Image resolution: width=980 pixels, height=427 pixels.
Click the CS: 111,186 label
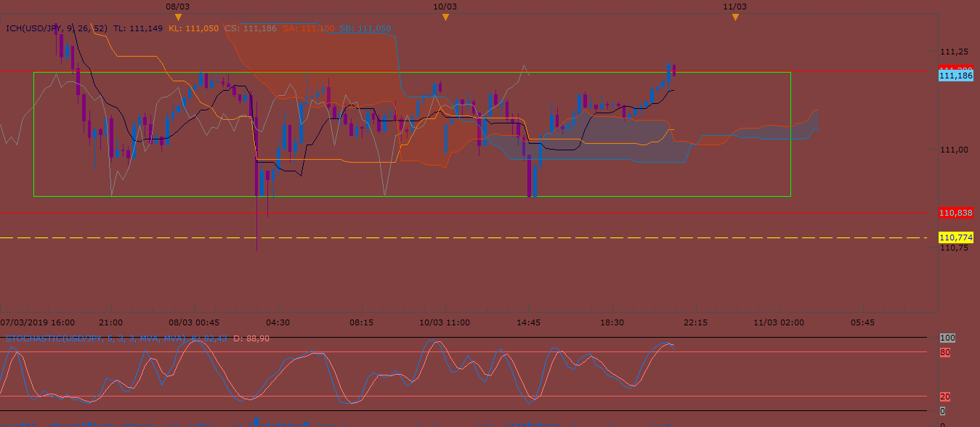tap(251, 28)
